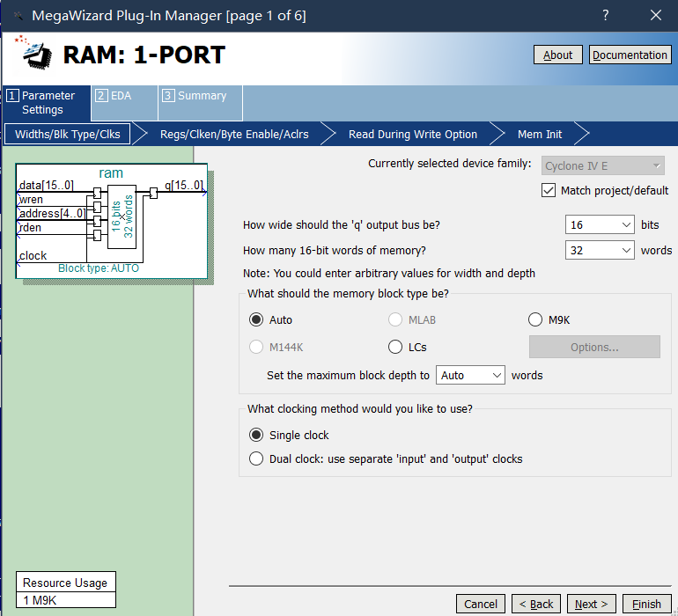Click the ram block diagram preview
Image resolution: width=678 pixels, height=616 pixels.
coord(112,222)
